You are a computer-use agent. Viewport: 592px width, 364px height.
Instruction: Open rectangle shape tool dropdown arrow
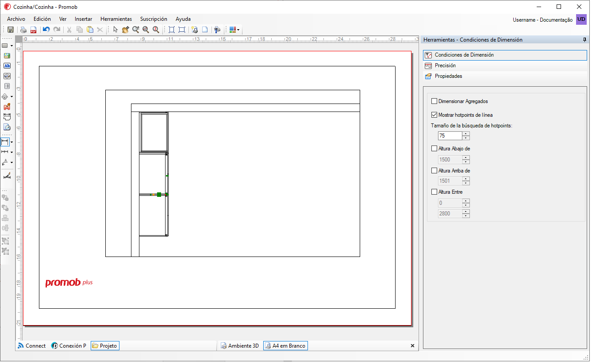click(x=12, y=46)
